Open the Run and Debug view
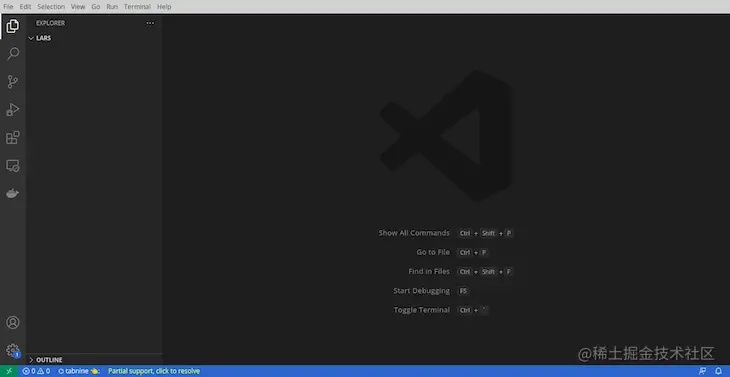The width and height of the screenshot is (730, 377). click(13, 110)
